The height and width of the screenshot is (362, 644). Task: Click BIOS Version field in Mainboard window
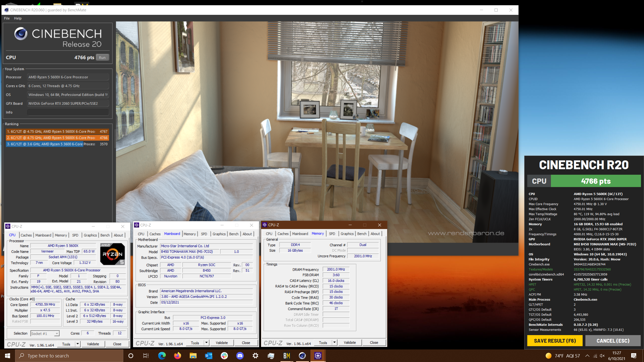coord(207,297)
